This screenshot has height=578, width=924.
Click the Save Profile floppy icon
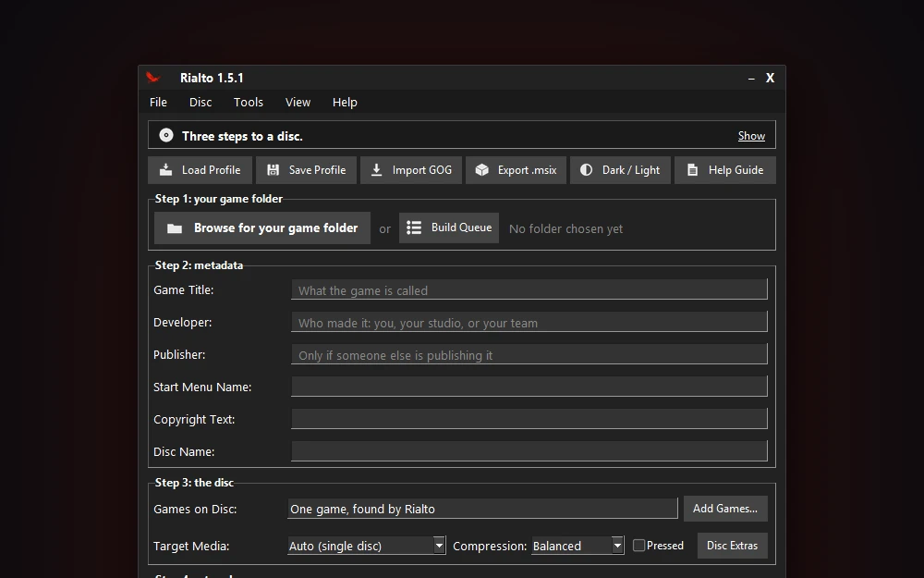click(x=273, y=170)
